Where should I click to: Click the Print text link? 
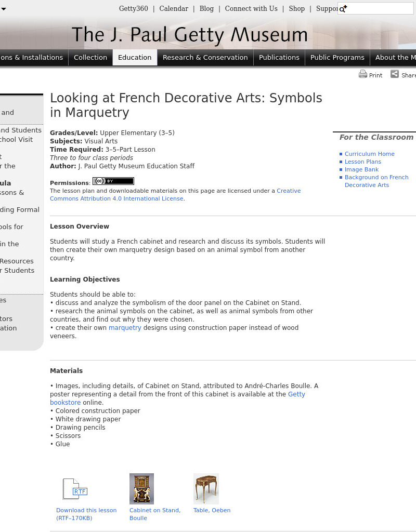click(375, 75)
